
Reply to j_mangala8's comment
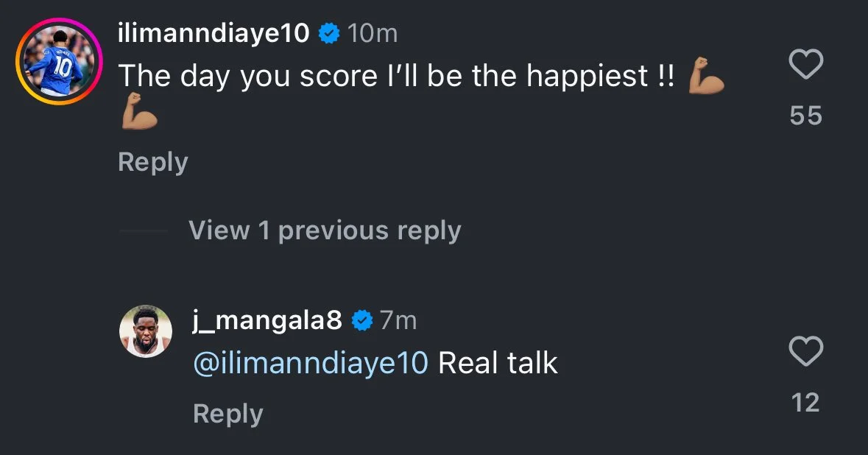pos(227,414)
